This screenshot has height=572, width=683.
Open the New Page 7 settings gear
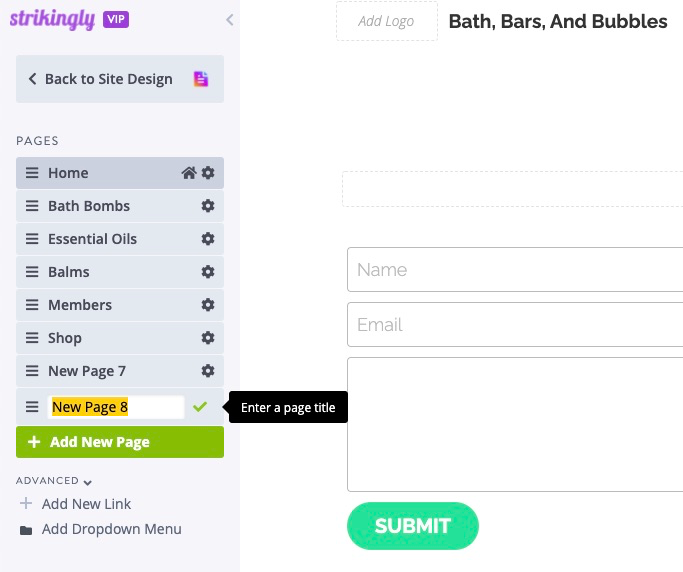(x=208, y=371)
